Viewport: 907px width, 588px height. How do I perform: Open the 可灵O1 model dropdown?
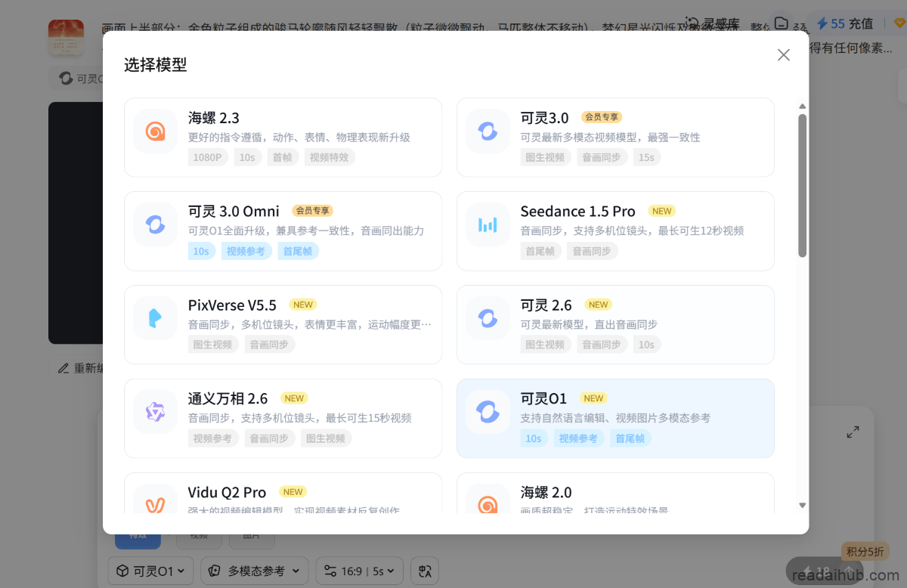click(151, 571)
